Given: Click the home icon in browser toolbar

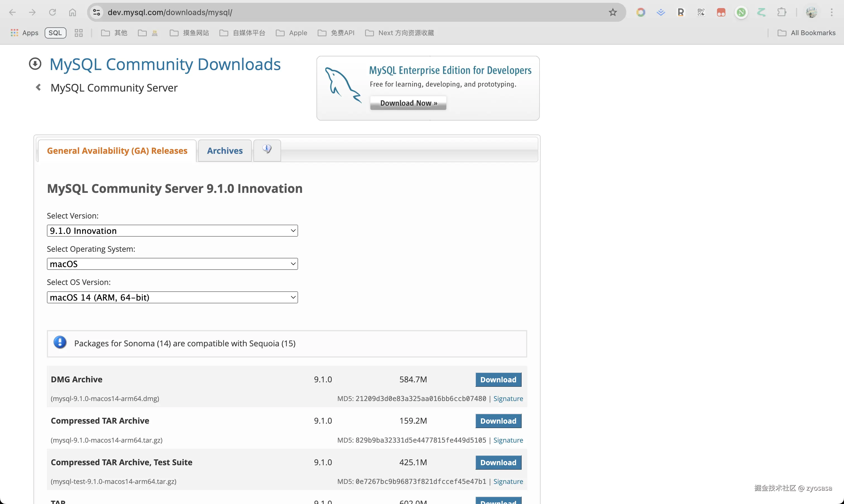Looking at the screenshot, I should [72, 13].
